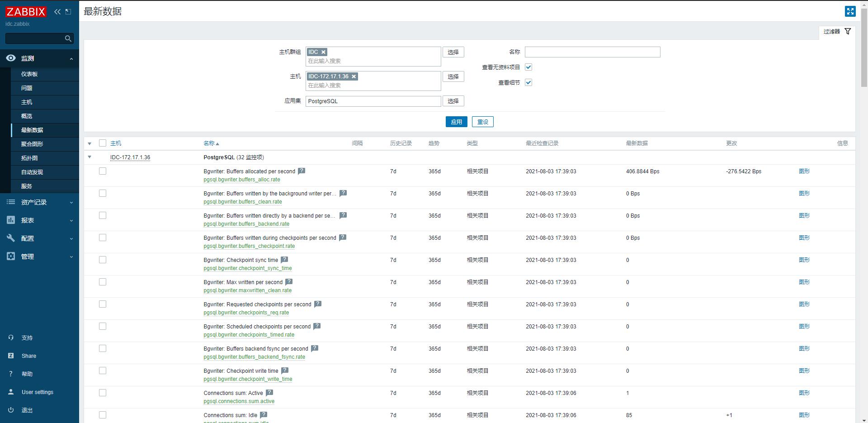This screenshot has height=423, width=868.
Task: Open help icon for Max written per second
Action: (289, 282)
